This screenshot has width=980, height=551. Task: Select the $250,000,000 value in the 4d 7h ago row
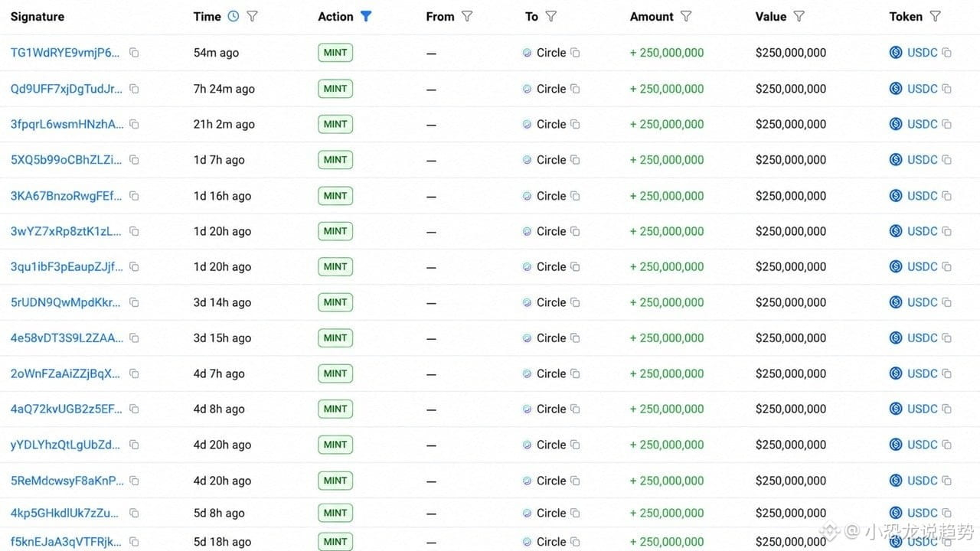[791, 373]
